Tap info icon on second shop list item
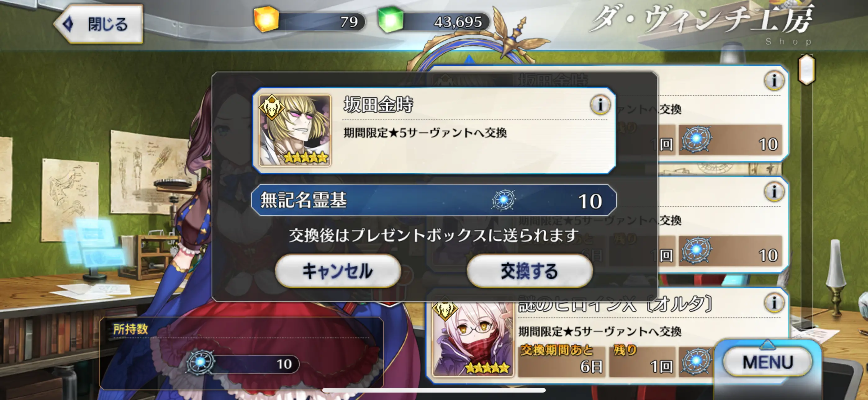 tap(774, 192)
